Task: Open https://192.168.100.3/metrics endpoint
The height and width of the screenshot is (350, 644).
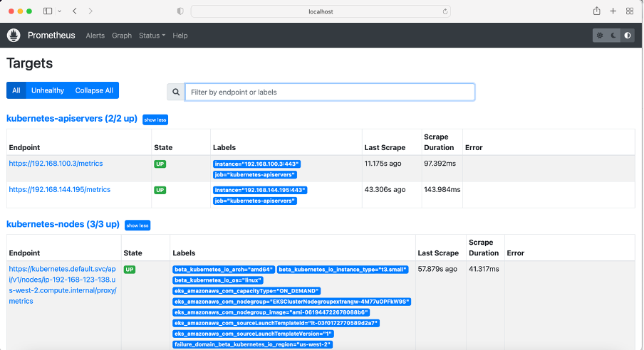Action: [56, 164]
